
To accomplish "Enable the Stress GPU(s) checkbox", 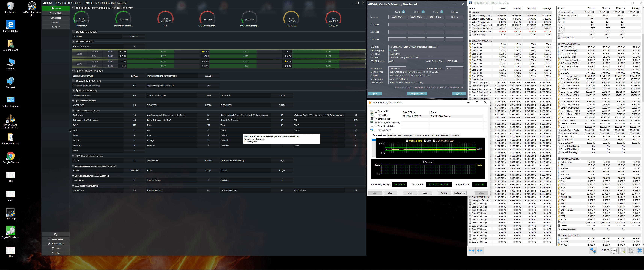I will 376,130.
